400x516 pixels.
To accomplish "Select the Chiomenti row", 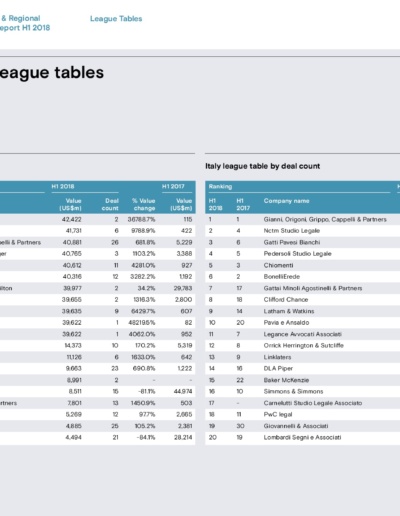I will [303, 265].
